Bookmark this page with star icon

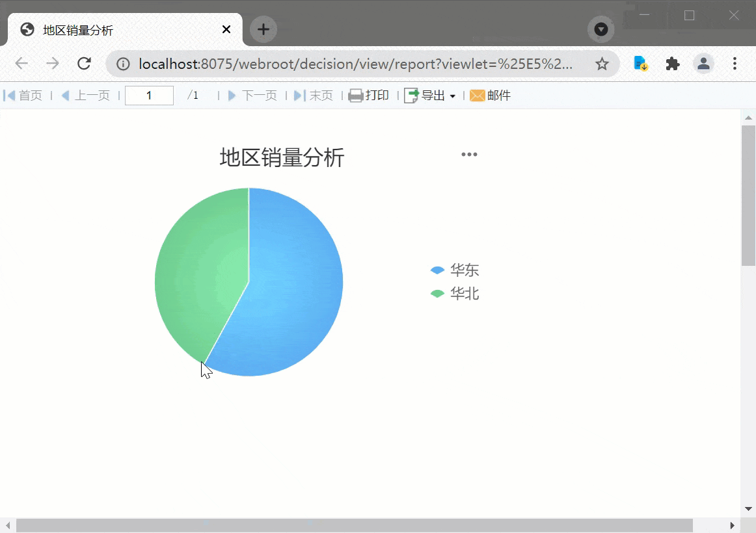[x=602, y=64]
